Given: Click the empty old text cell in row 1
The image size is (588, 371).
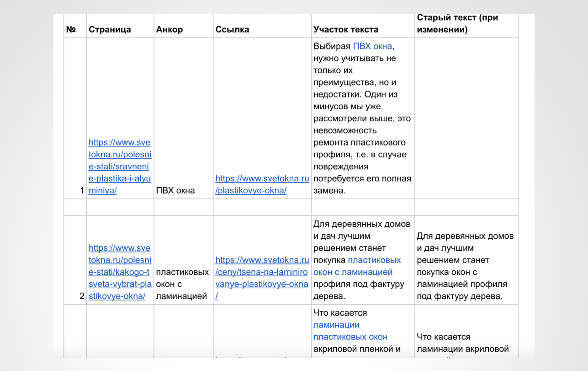Looking at the screenshot, I should tap(466, 118).
